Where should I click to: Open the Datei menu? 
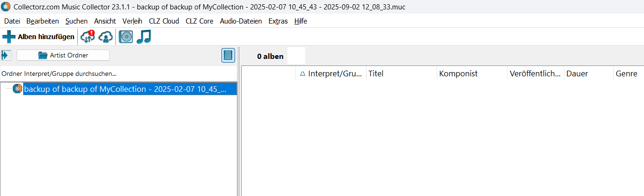coord(12,21)
